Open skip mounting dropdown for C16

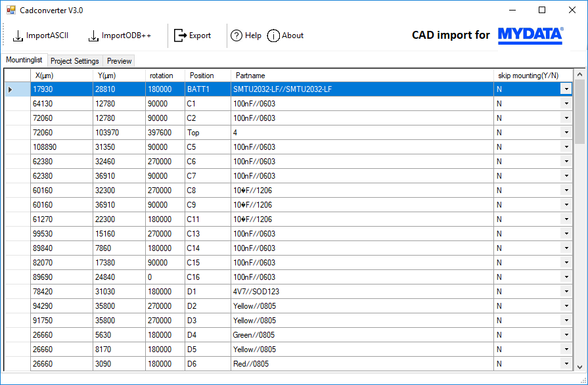[x=566, y=277]
